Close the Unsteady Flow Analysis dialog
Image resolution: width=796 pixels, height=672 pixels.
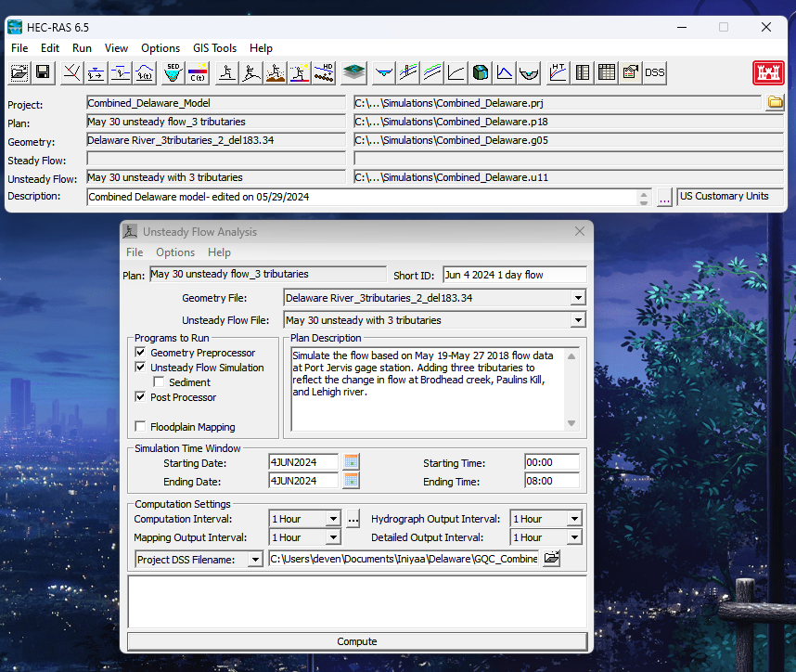point(580,232)
